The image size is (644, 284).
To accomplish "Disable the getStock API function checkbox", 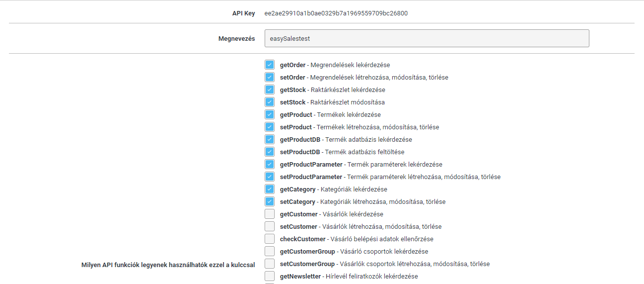I will coord(270,90).
